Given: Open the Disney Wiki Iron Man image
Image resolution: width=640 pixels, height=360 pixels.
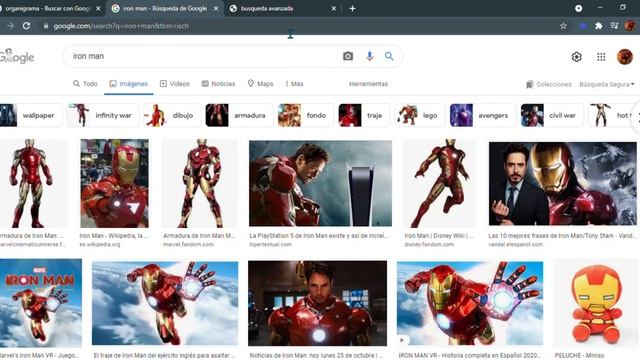Looking at the screenshot, I should pos(439,183).
